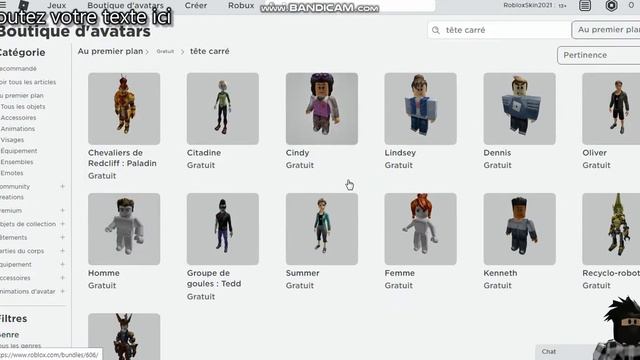Open the Robux menu item

(241, 5)
